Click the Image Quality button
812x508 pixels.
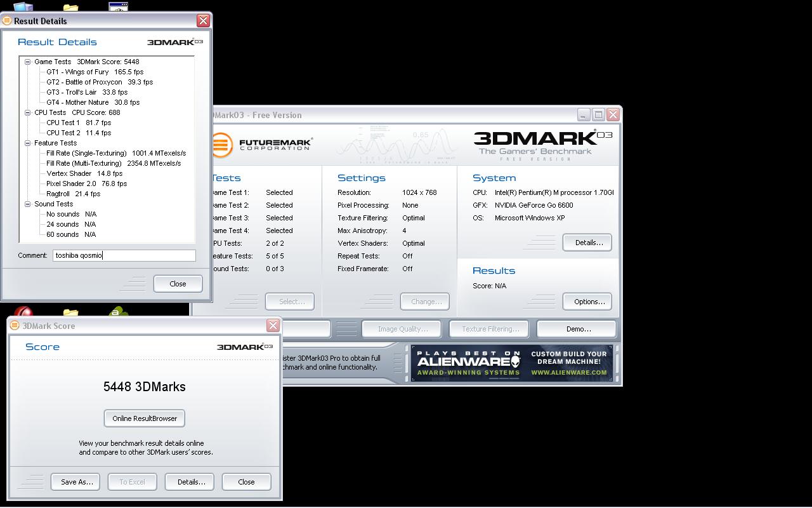[x=402, y=329]
